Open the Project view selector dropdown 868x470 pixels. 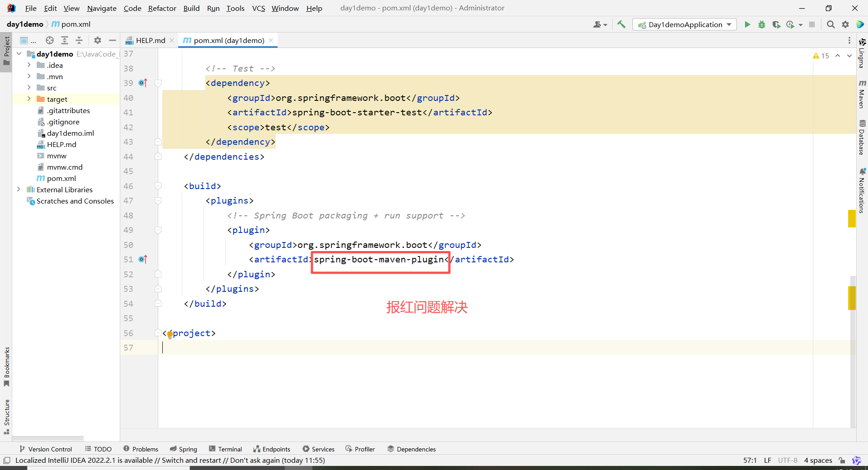(28, 40)
